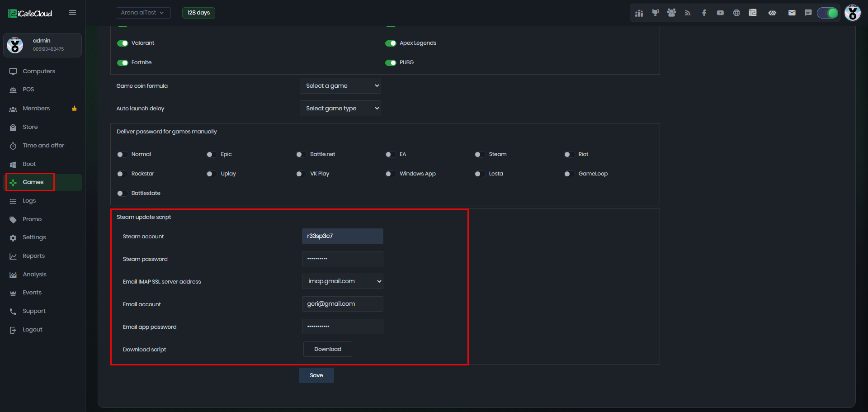Click the POS register icon in sidebar
The width and height of the screenshot is (868, 412).
(x=13, y=90)
